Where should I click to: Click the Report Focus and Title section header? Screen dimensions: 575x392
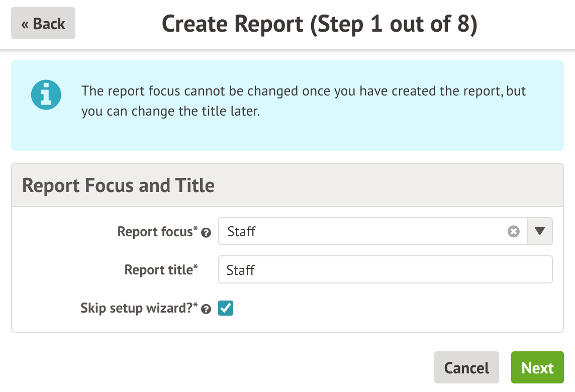pyautogui.click(x=119, y=185)
